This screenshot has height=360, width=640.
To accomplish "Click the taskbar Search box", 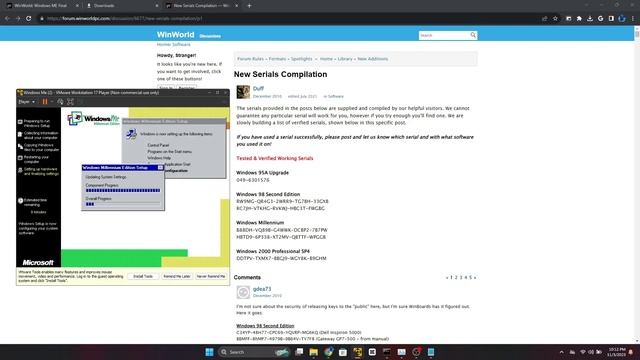I will [254, 352].
